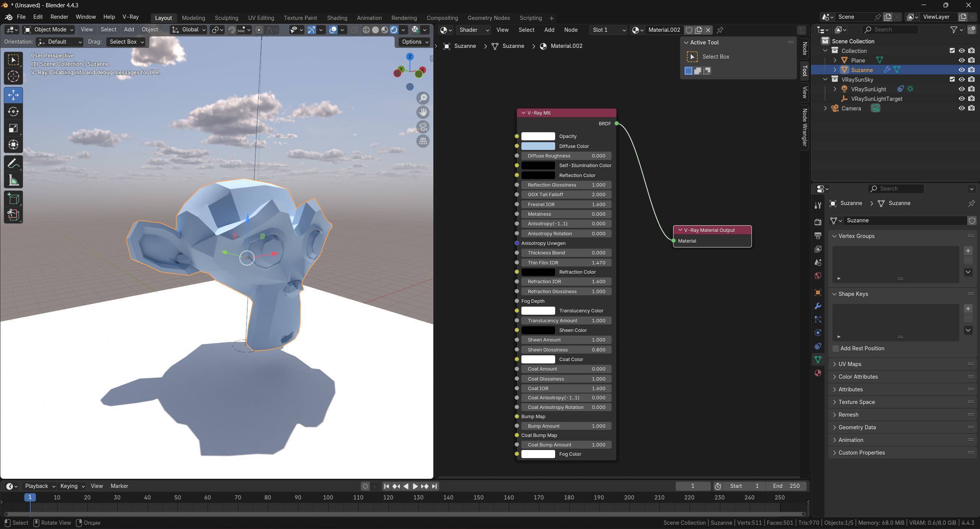Open the V-Ray menu

point(130,17)
